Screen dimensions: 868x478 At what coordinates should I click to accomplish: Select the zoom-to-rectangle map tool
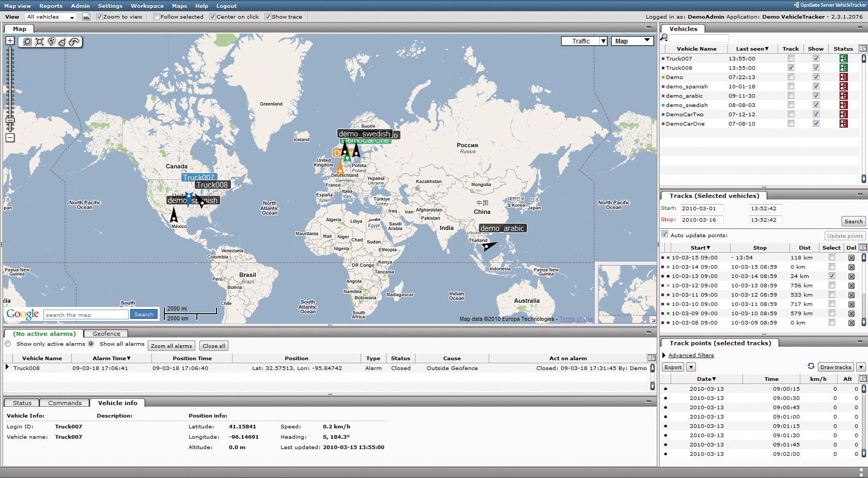pyautogui.click(x=27, y=42)
